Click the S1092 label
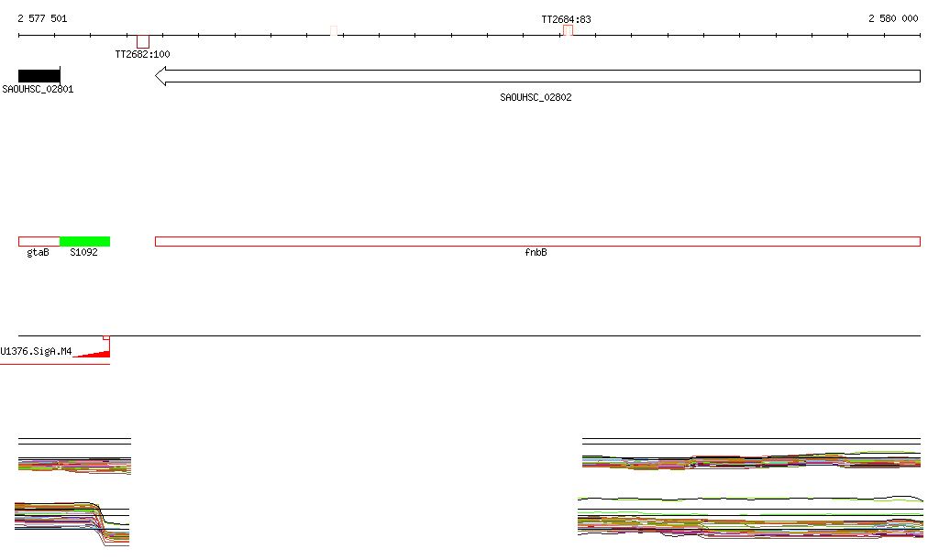The height and width of the screenshot is (560, 939). [83, 252]
